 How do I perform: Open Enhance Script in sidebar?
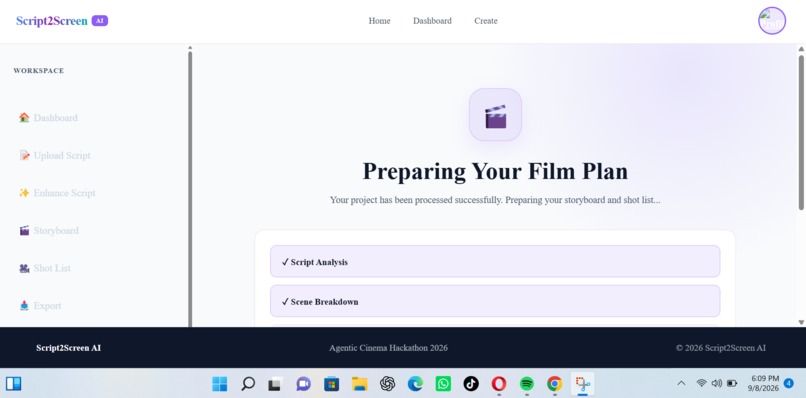tap(65, 193)
